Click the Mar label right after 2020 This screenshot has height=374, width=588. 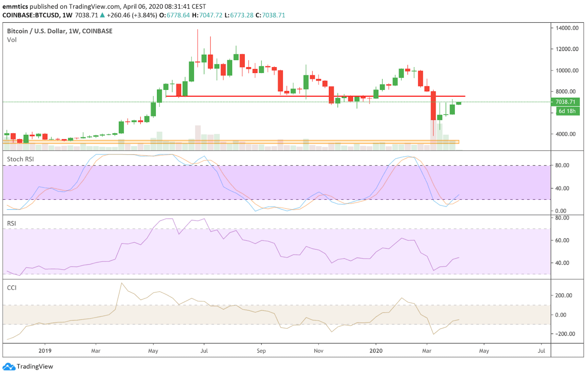427,351
